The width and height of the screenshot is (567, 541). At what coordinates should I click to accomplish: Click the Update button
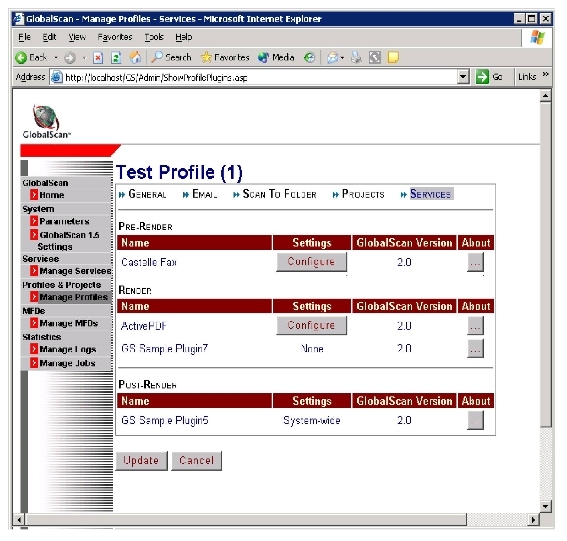[x=141, y=460]
